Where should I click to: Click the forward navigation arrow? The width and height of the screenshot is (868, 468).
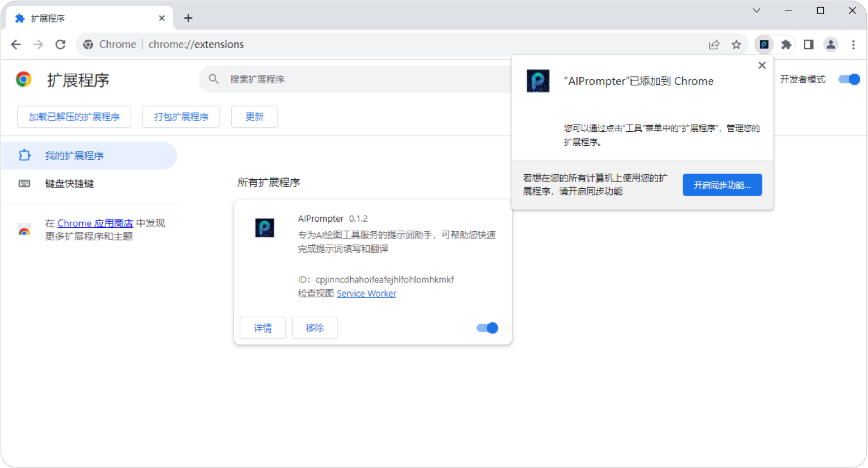(38, 45)
